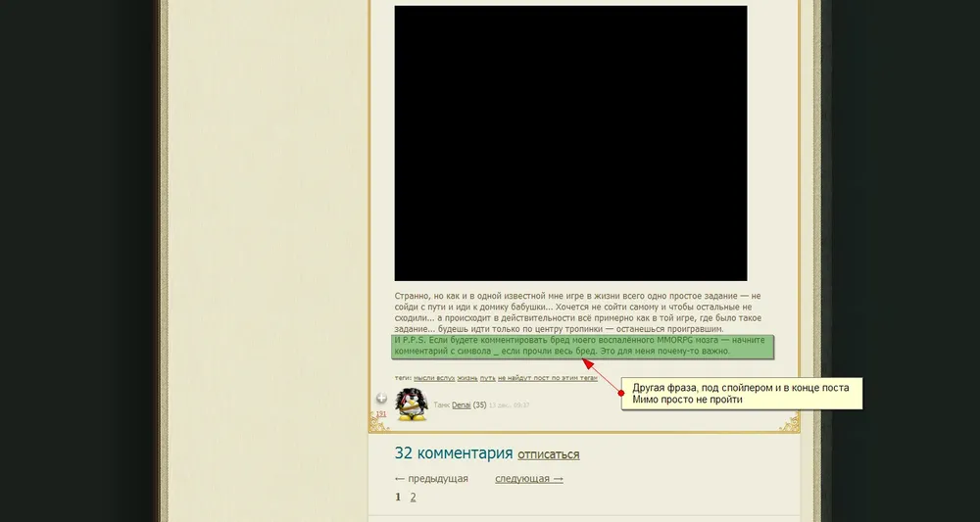Click the post date '13 дек., 09:37'
The height and width of the screenshot is (522, 980).
click(x=509, y=405)
